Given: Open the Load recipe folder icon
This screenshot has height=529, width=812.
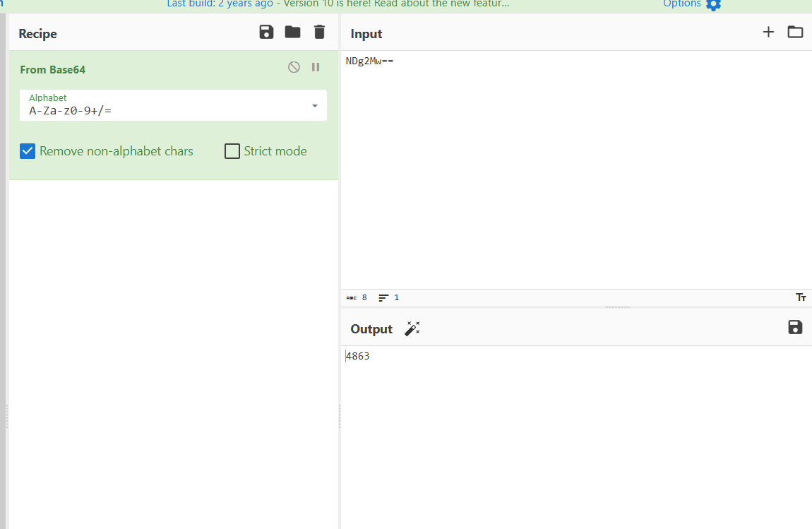Looking at the screenshot, I should pos(292,32).
